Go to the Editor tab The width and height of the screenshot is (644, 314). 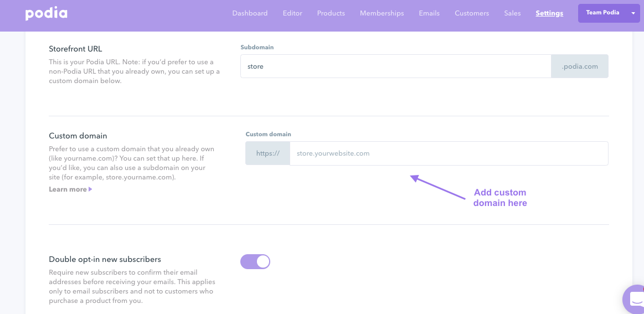(x=292, y=13)
